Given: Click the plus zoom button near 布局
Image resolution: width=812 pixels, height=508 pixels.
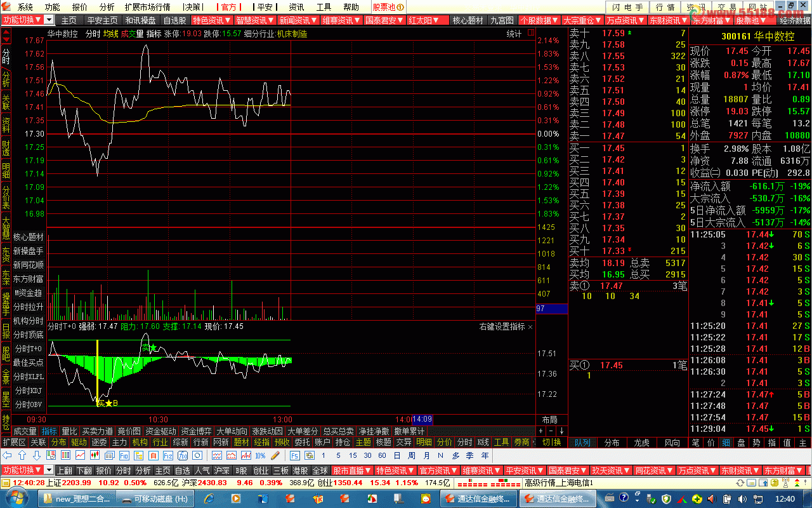Looking at the screenshot, I should tap(540, 431).
